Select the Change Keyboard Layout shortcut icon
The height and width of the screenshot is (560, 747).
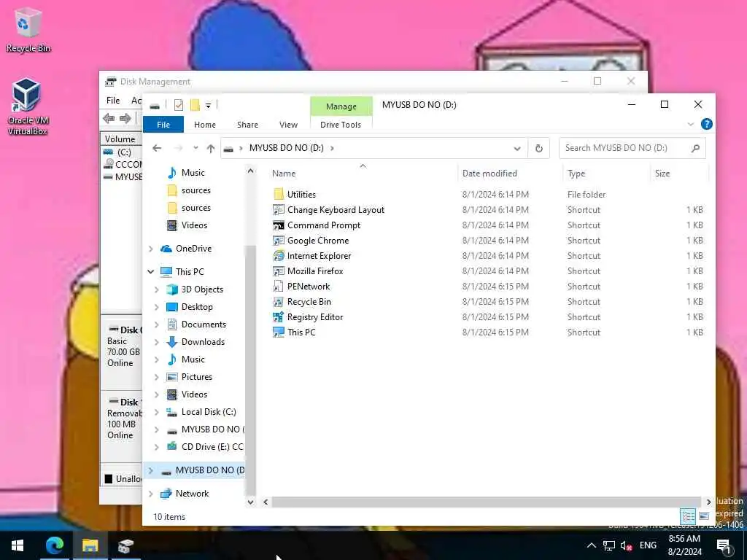[x=279, y=209]
